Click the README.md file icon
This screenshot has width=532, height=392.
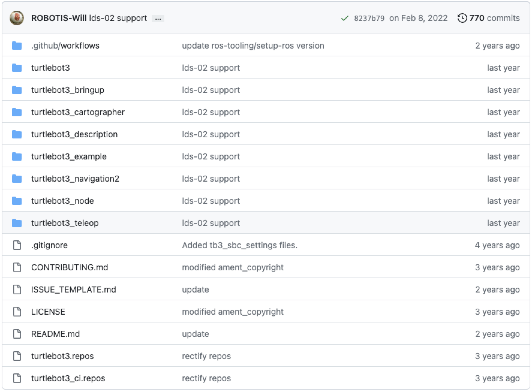(17, 334)
